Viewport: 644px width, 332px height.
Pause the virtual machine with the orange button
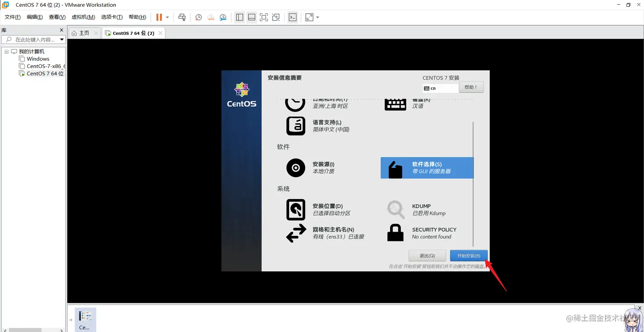click(x=159, y=17)
